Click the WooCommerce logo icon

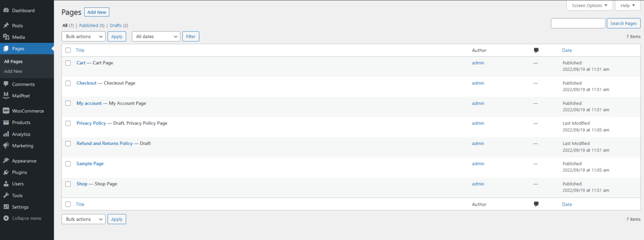click(x=6, y=111)
